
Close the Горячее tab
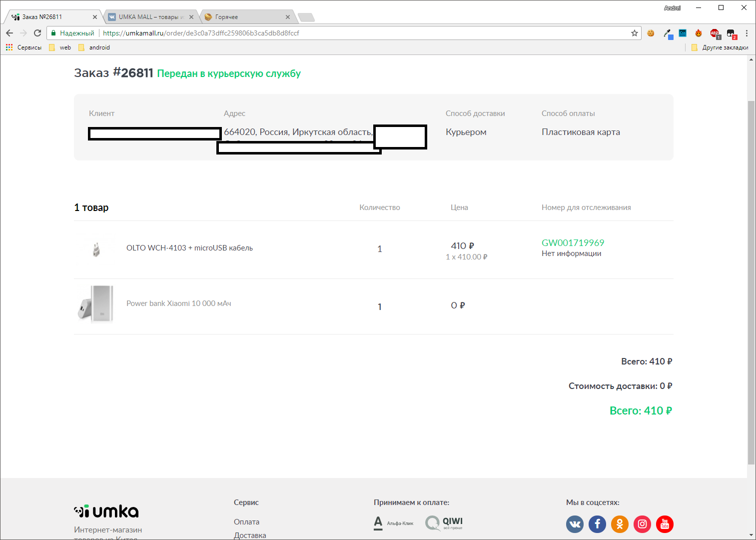(x=288, y=17)
